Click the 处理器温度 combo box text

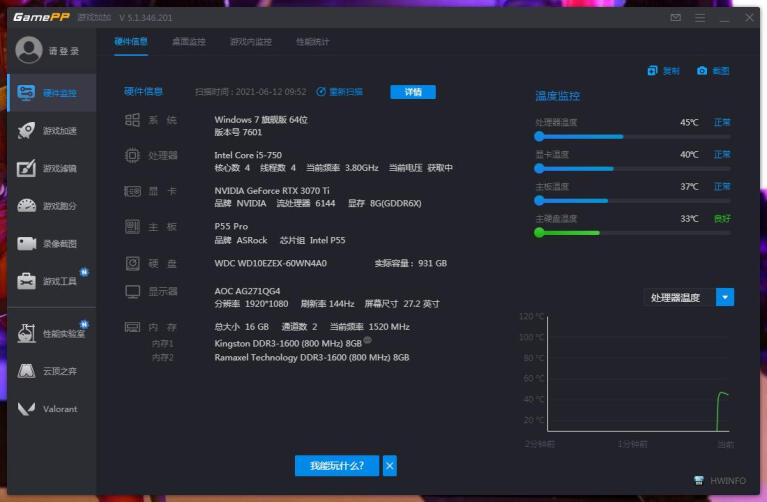[x=675, y=297]
